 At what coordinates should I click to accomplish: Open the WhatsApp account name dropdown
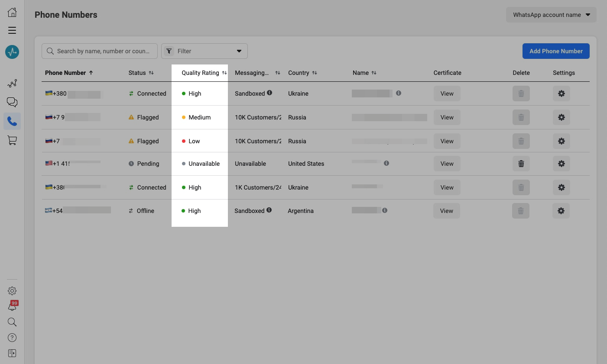[x=551, y=15]
